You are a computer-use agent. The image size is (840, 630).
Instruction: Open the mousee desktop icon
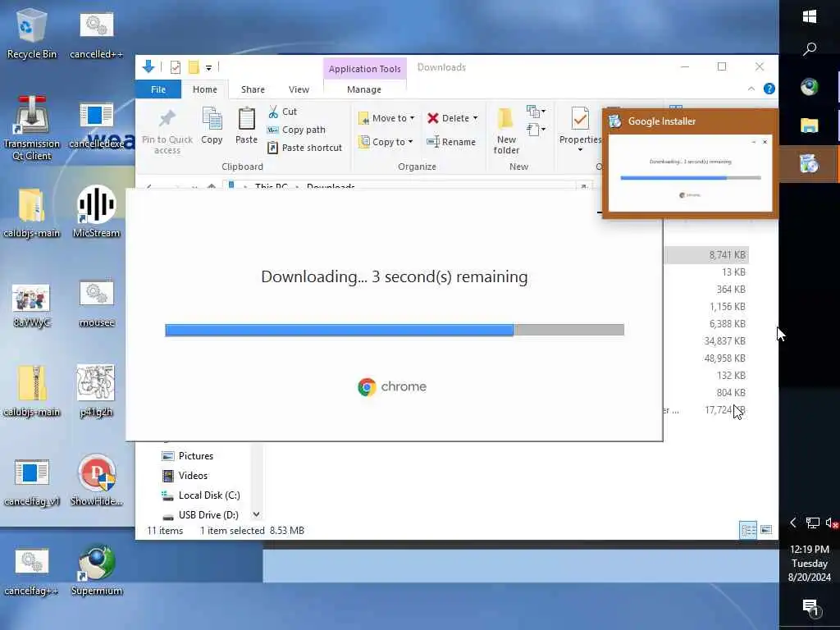[x=97, y=304]
